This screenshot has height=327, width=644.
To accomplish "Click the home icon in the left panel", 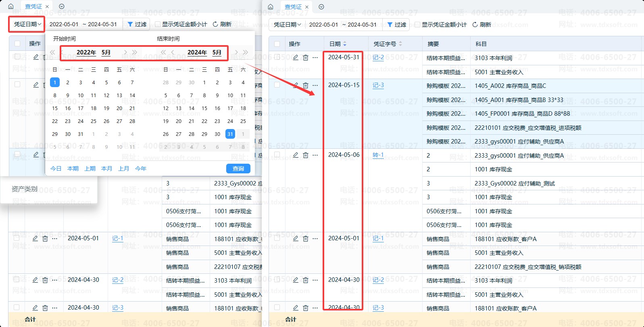I will pyautogui.click(x=11, y=6).
